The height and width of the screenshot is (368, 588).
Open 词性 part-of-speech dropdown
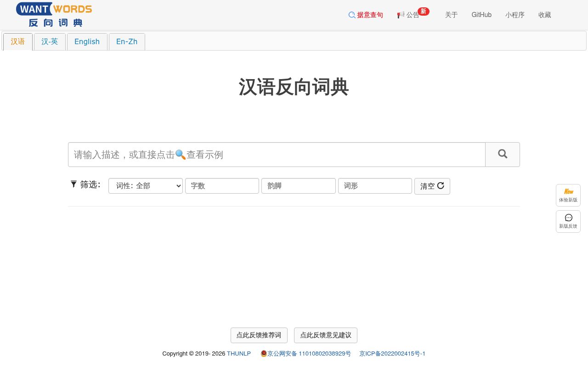(x=146, y=186)
